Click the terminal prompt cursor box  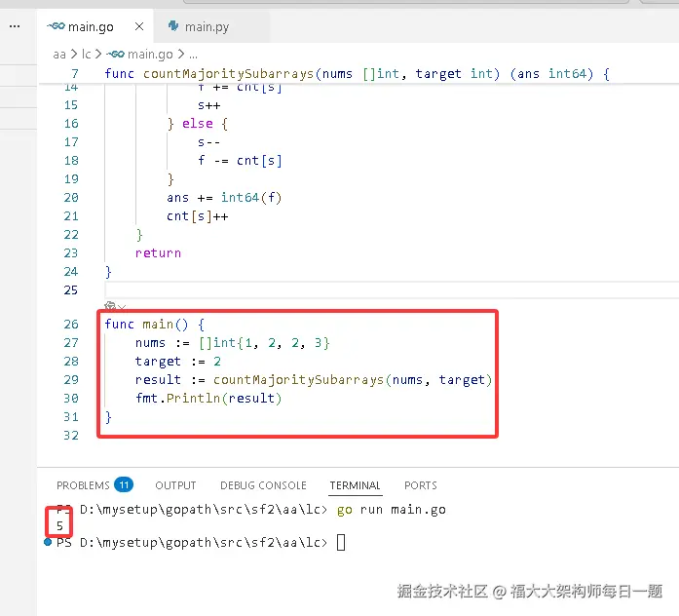[x=341, y=542]
